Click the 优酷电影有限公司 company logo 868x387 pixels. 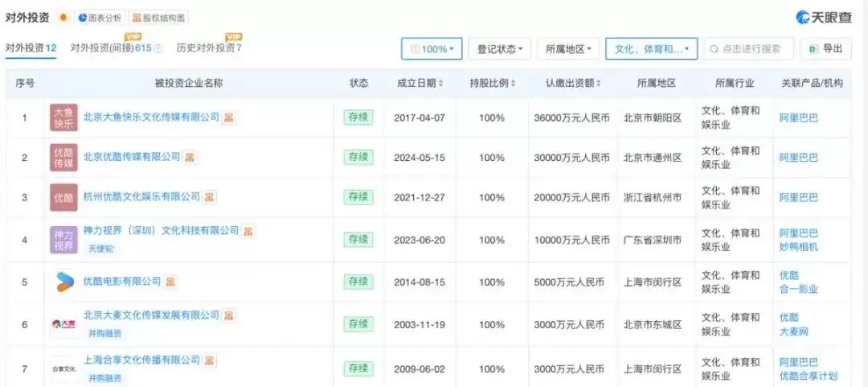coord(64,282)
